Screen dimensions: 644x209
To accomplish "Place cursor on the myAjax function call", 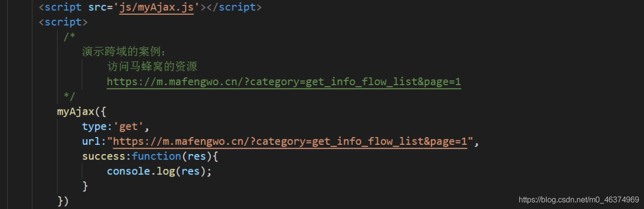I will point(75,112).
